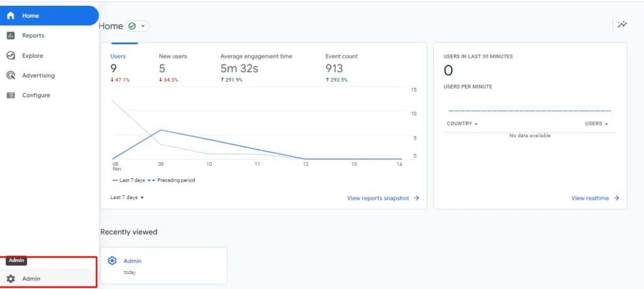This screenshot has height=289, width=644.
Task: Open the Admin link in Recently viewed
Action: click(x=133, y=261)
